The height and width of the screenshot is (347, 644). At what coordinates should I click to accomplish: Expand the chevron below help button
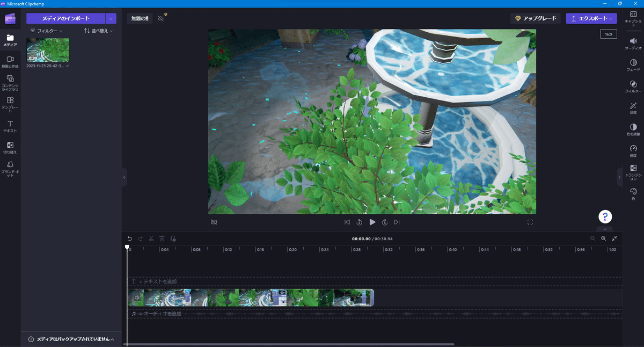(605, 228)
